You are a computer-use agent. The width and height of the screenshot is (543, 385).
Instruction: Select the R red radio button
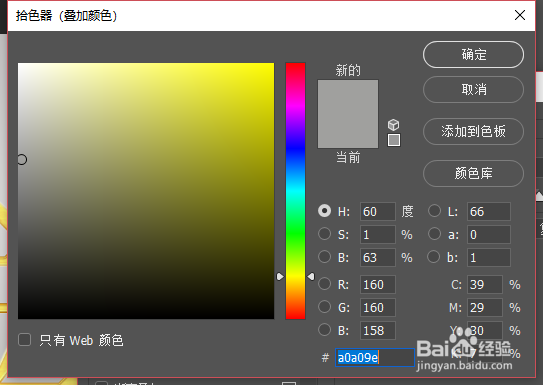click(x=324, y=284)
